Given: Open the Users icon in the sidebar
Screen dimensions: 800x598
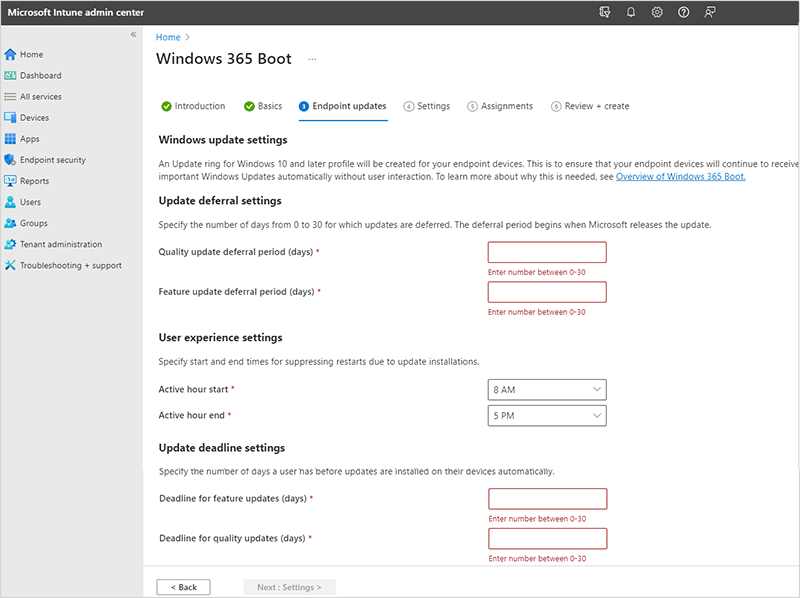Looking at the screenshot, I should 10,202.
